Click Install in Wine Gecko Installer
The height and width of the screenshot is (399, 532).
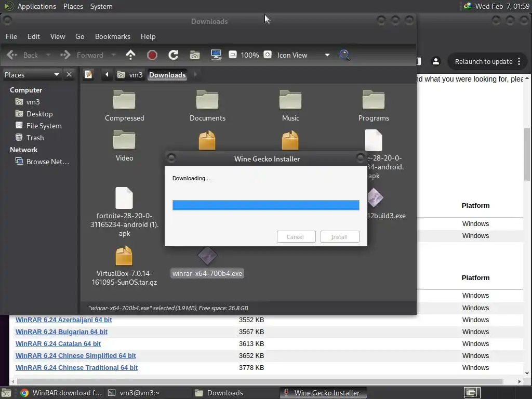(x=340, y=237)
